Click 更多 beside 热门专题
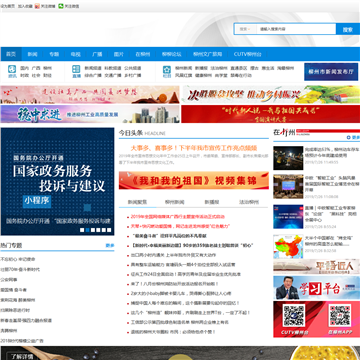Screen dimensions: 360x360 click(110, 245)
